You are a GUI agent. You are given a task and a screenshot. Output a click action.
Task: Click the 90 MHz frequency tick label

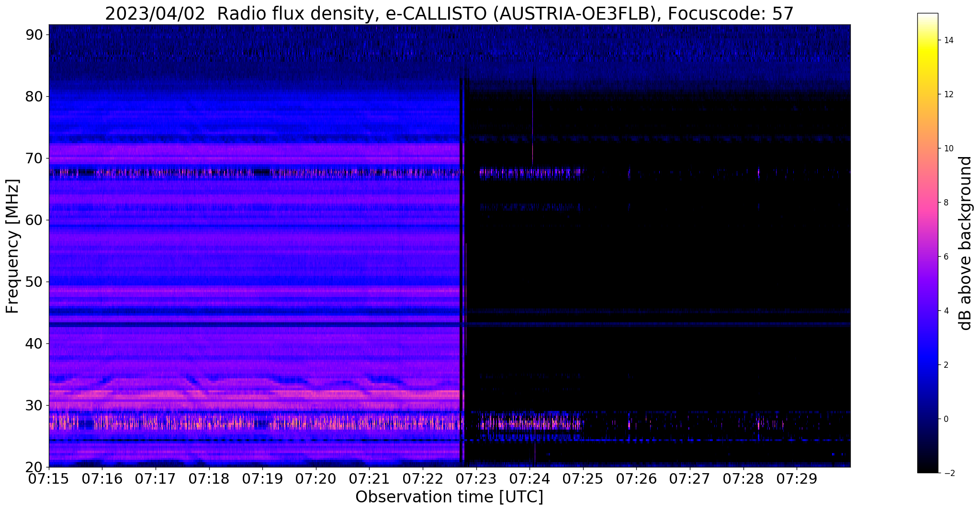pos(34,35)
